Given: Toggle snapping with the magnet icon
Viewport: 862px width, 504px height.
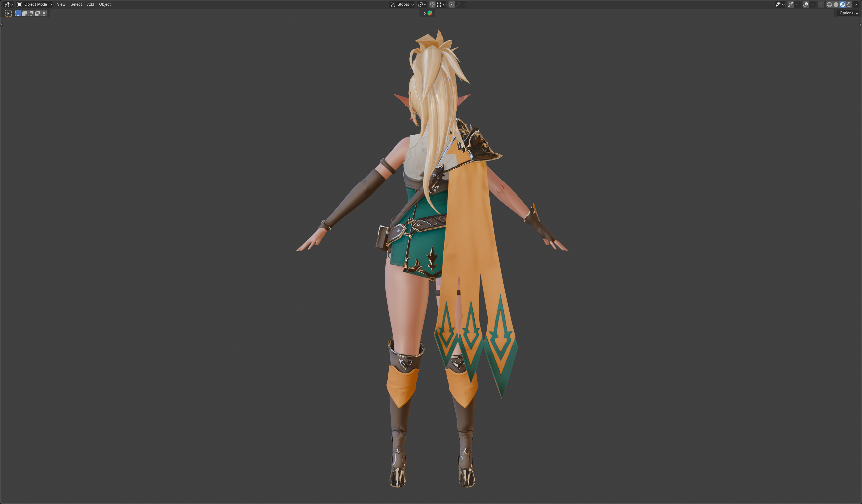Looking at the screenshot, I should [432, 4].
